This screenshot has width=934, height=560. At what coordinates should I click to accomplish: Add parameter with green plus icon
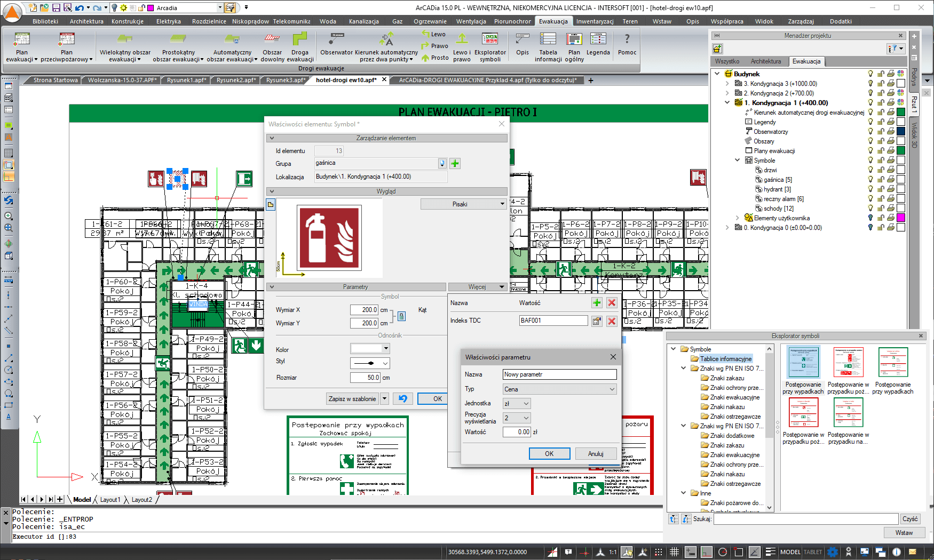click(597, 303)
